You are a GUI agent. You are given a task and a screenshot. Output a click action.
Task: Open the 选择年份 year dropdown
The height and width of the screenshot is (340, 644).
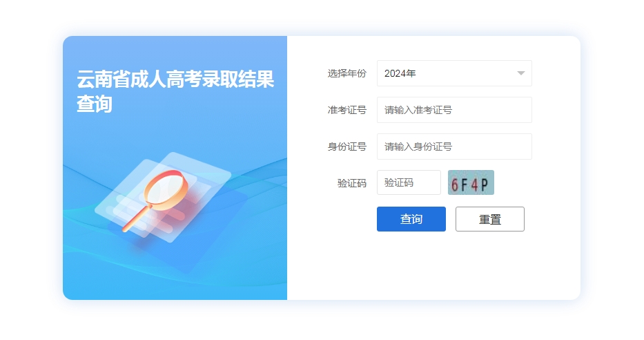454,73
